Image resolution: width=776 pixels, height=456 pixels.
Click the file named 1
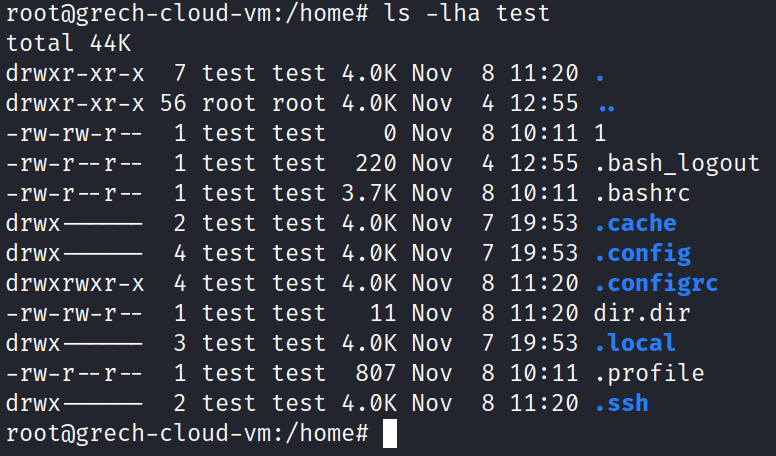point(600,133)
